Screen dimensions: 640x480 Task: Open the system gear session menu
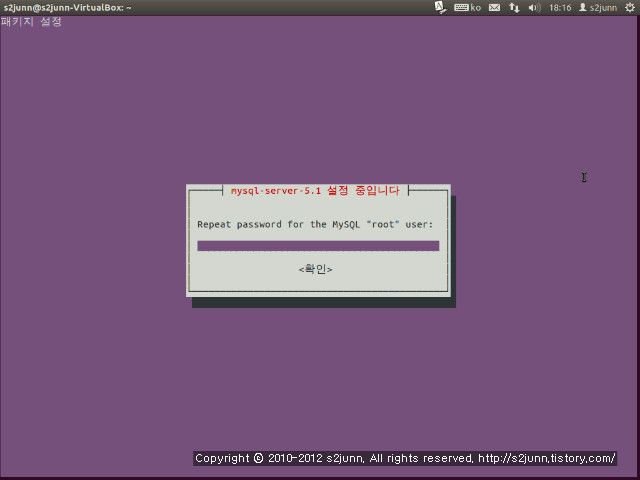[x=630, y=7]
